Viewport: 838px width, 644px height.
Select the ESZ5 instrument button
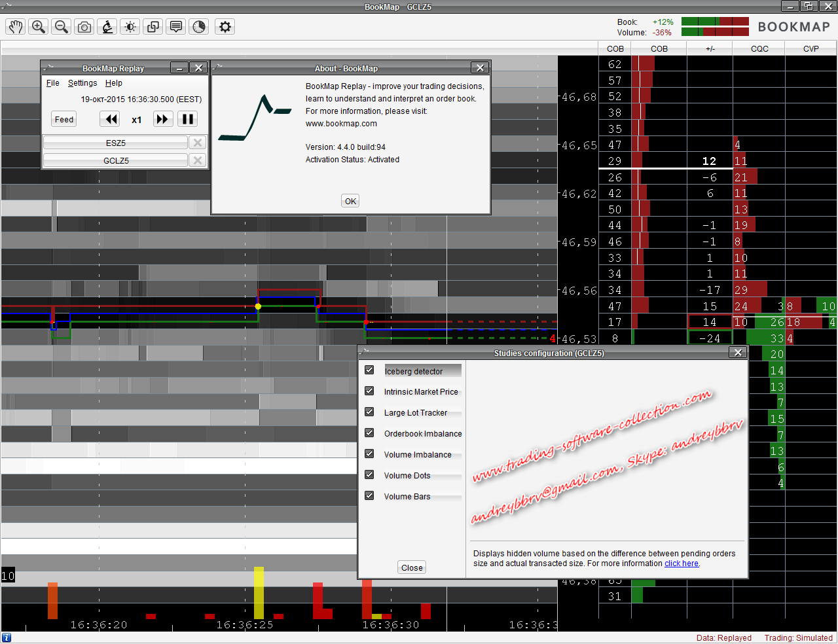[116, 143]
